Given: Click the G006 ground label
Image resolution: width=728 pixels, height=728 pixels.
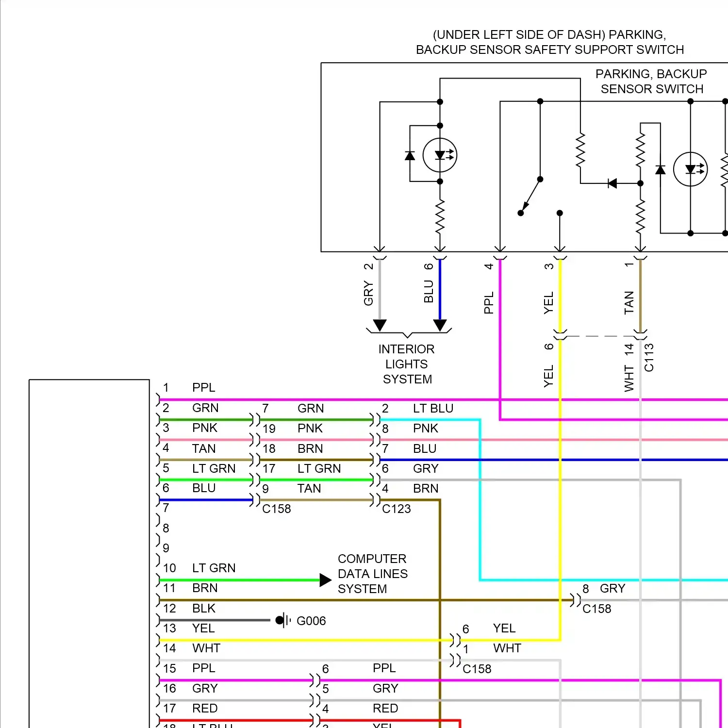Looking at the screenshot, I should tap(311, 621).
